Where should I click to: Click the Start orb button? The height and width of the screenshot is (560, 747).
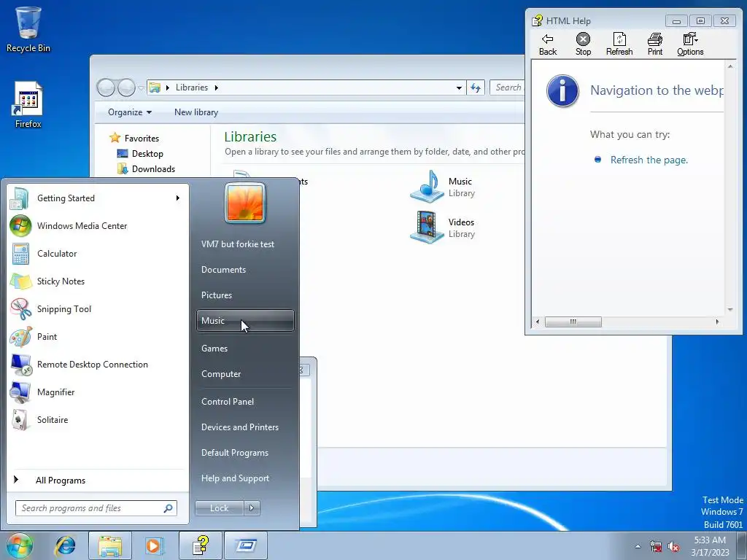tap(20, 545)
